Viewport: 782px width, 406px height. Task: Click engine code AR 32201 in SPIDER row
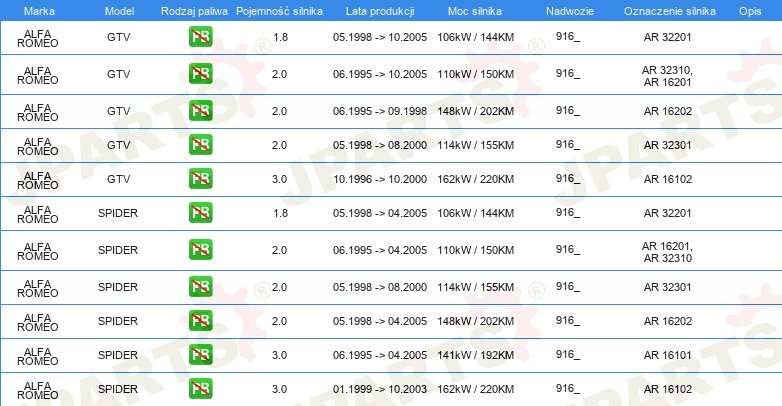[x=667, y=213]
